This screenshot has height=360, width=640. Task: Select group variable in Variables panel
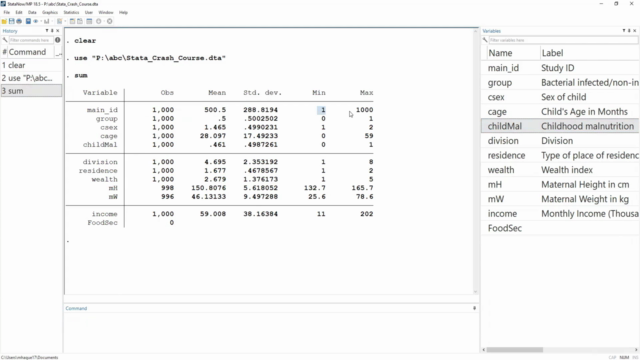560,82
